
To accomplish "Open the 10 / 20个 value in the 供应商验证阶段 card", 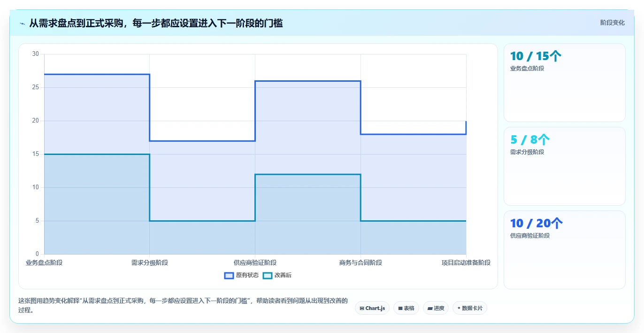I will [x=537, y=224].
